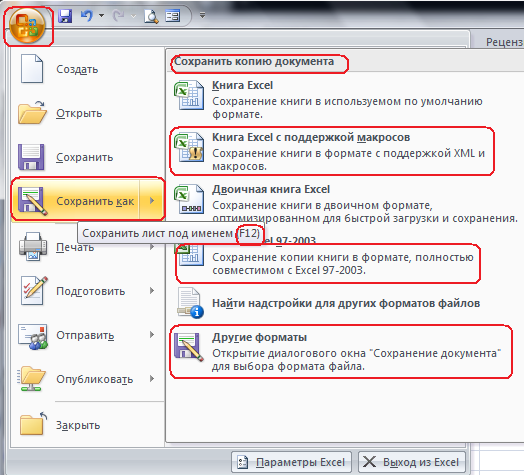The width and height of the screenshot is (524, 475).
Task: Click the blank page icon next to Создать
Action: click(32, 69)
